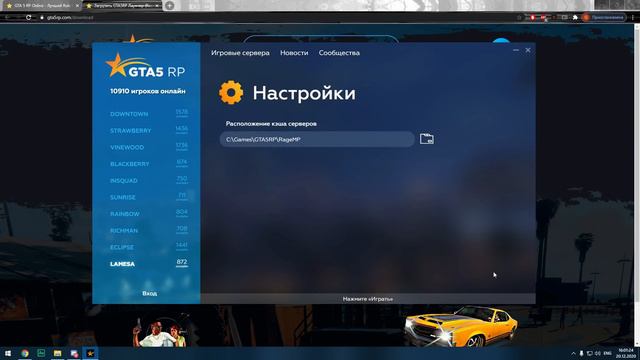Image resolution: width=640 pixels, height=360 pixels.
Task: Bookmark this page with the star icon
Action: coord(519,18)
